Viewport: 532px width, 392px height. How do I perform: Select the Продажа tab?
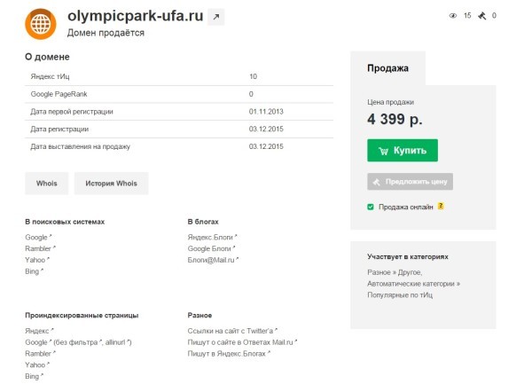387,68
